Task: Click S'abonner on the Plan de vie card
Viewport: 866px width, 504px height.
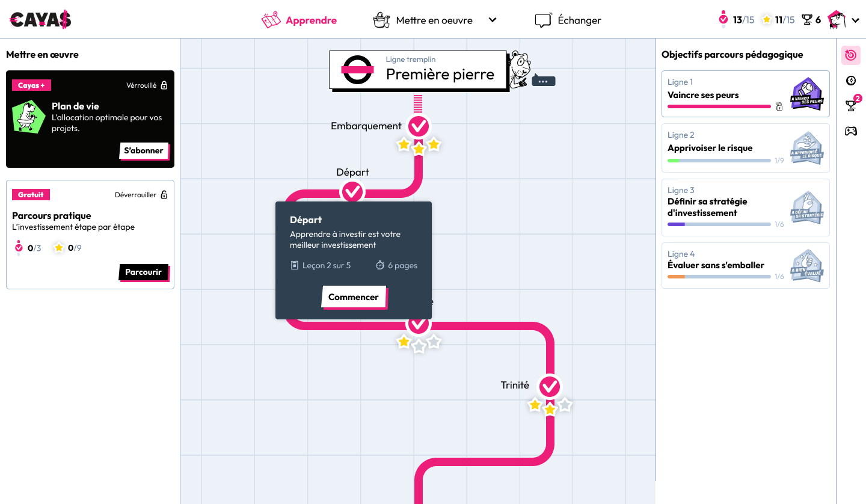Action: tap(144, 151)
